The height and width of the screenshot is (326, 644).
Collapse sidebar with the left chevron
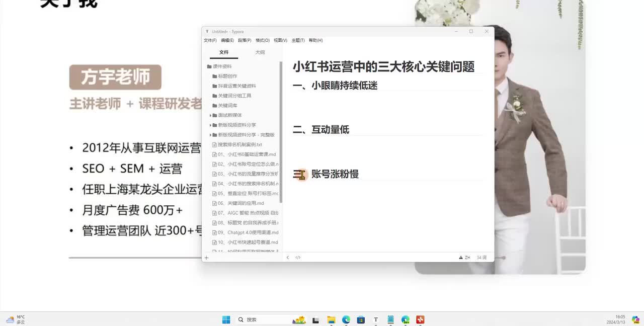click(288, 258)
